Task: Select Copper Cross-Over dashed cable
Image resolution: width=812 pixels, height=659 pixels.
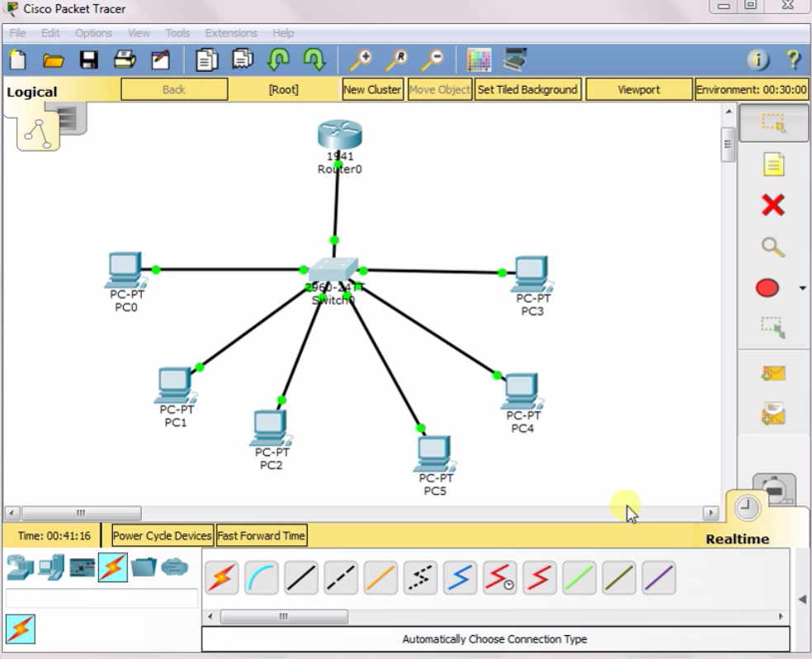Action: click(x=341, y=577)
